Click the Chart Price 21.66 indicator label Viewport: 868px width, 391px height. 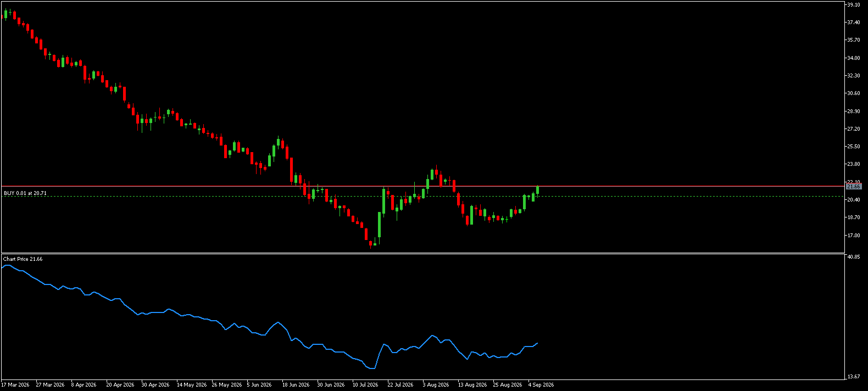[x=23, y=259]
